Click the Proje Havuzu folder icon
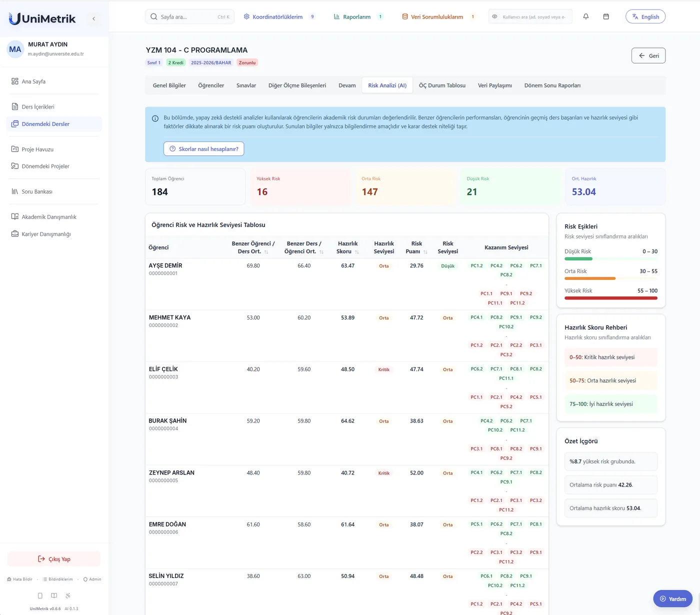This screenshot has width=700, height=615. click(15, 149)
